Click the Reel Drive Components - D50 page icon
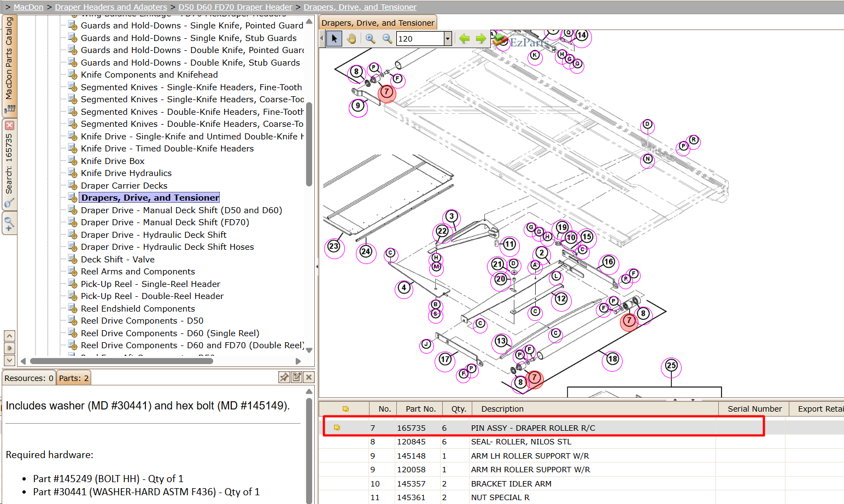 click(x=72, y=320)
